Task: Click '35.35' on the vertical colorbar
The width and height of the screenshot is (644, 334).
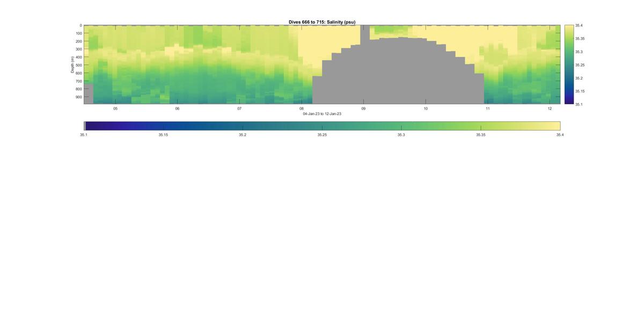Action: click(x=580, y=39)
